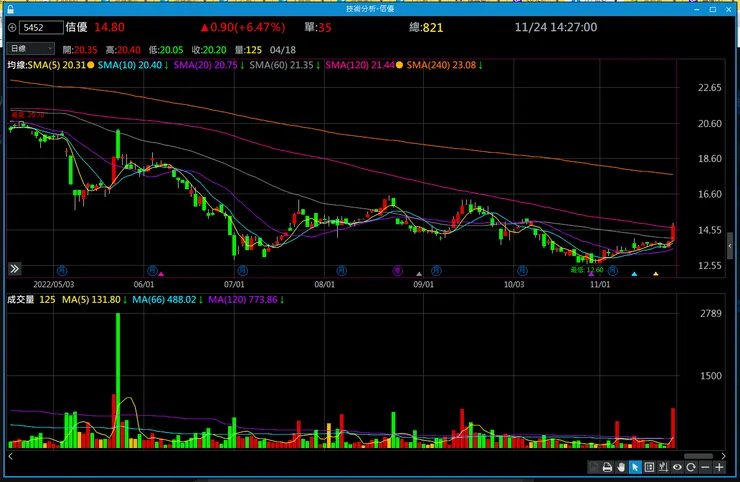This screenshot has width=740, height=482.
Task: Toggle the eye visibility icon
Action: pos(677,467)
